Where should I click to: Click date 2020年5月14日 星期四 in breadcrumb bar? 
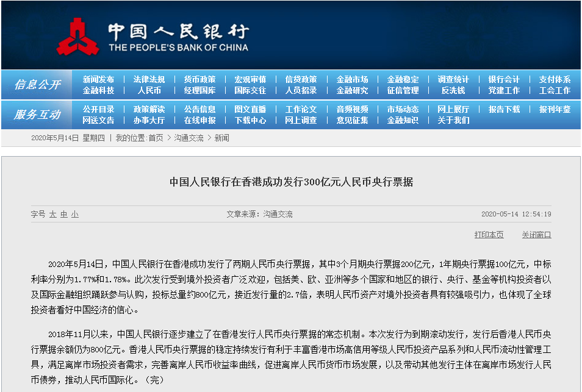[x=68, y=138]
